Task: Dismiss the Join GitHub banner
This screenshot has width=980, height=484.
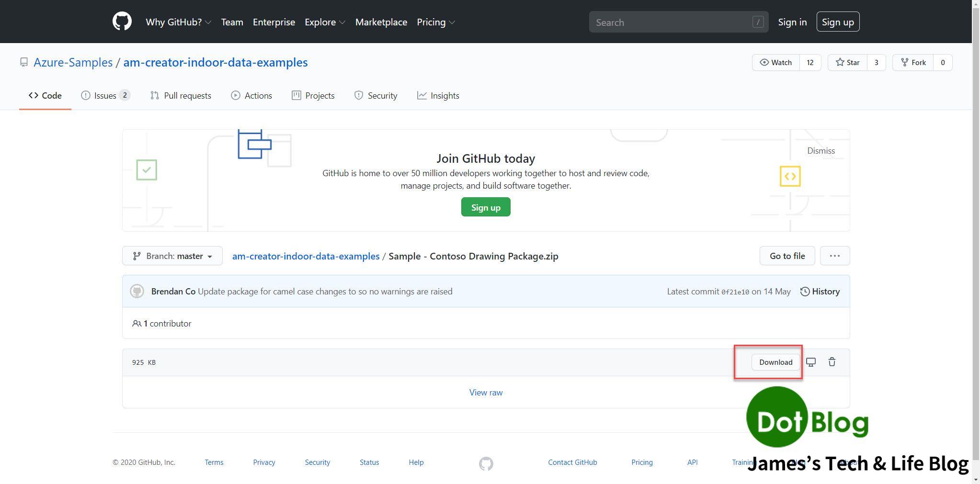Action: tap(820, 151)
